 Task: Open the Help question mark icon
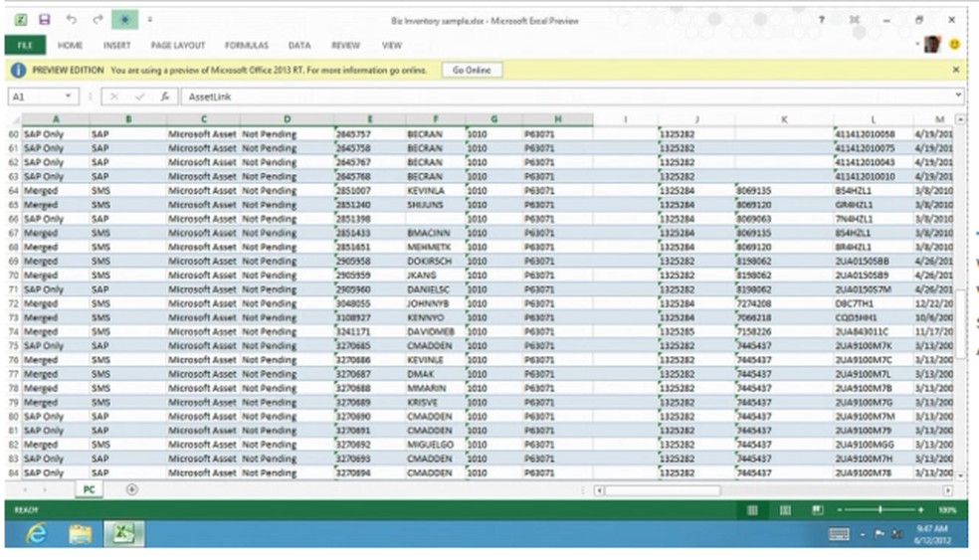(x=821, y=19)
